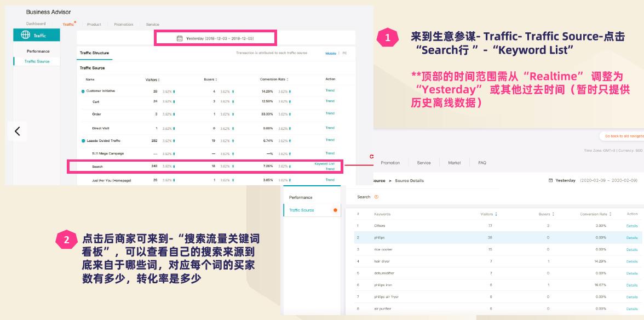Image resolution: width=644 pixels, height=320 pixels.
Task: Open Service tab in Business Advisor header
Action: 152,24
